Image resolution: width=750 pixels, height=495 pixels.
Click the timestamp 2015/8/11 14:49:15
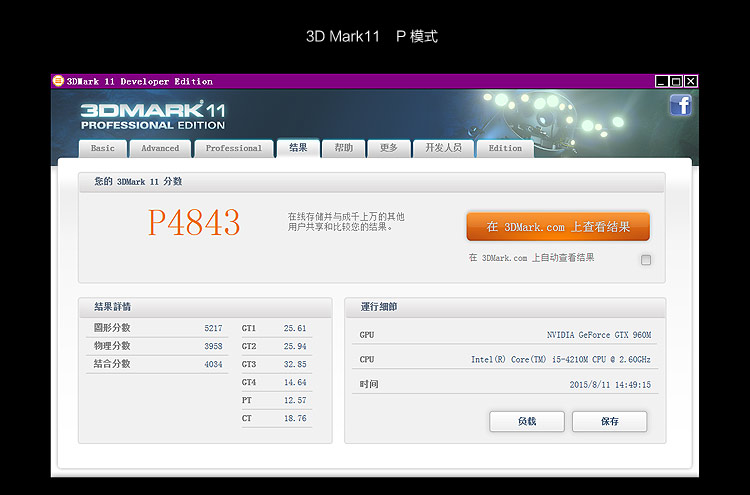click(x=610, y=385)
